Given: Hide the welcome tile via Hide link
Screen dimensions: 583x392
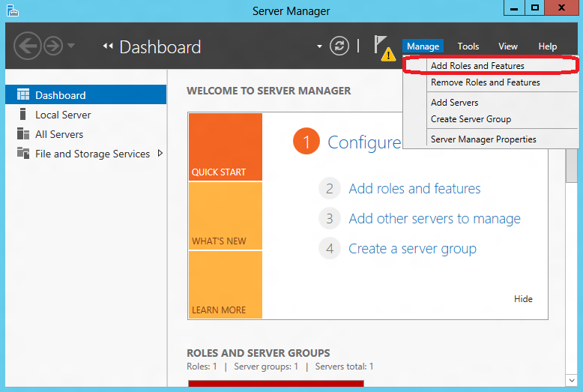Looking at the screenshot, I should pos(523,299).
